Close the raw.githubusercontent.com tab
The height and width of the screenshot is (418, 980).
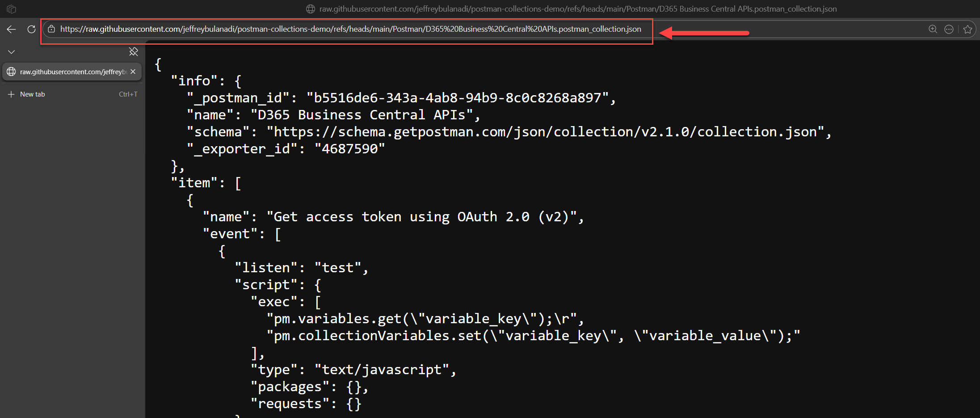click(133, 72)
